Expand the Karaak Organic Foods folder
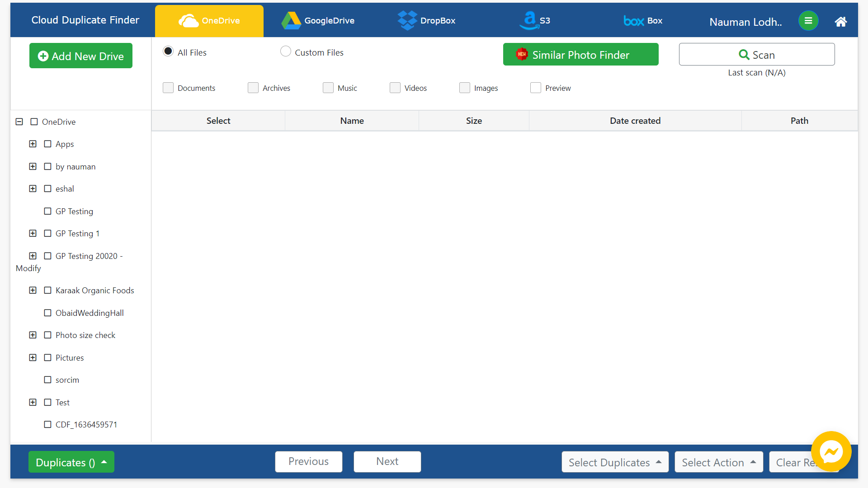 pyautogui.click(x=33, y=290)
